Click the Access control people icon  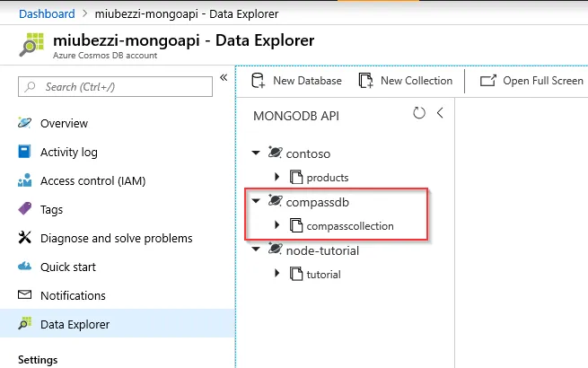coord(25,180)
